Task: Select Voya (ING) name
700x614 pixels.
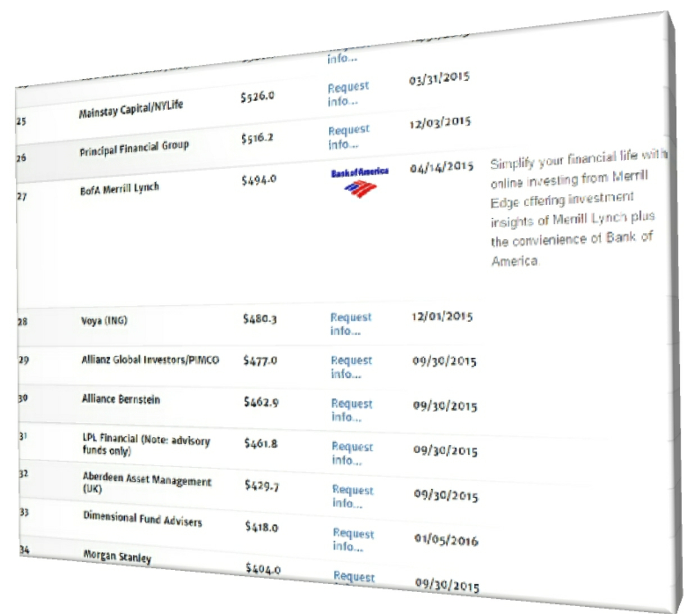Action: [x=104, y=320]
